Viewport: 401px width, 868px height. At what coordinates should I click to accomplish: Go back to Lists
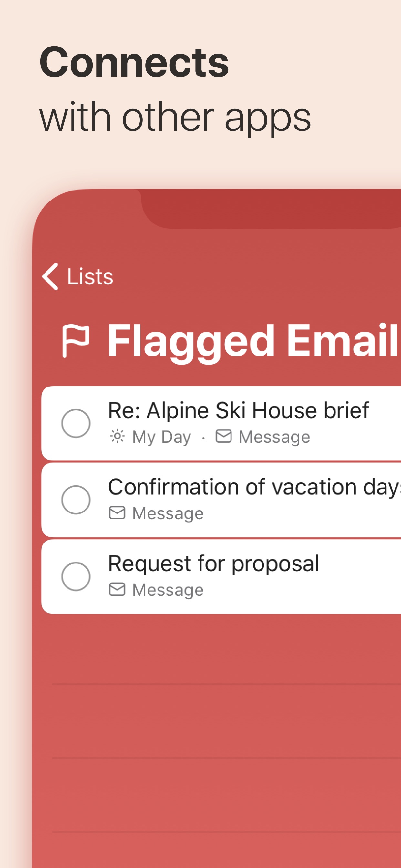click(90, 277)
